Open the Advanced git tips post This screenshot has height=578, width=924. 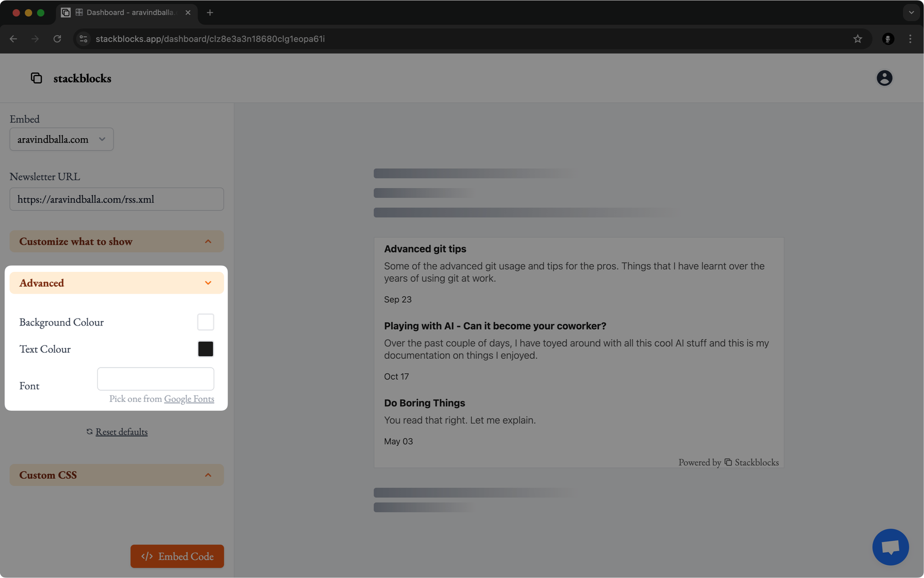425,249
